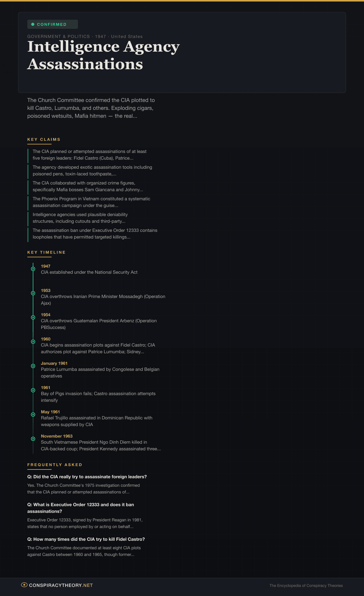Expand question about CIA assassinating foreign leaders
364x596 pixels.
87,477
